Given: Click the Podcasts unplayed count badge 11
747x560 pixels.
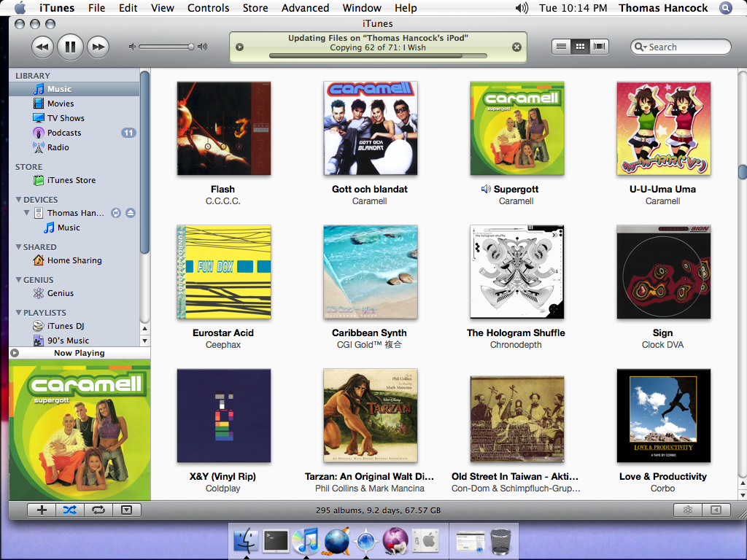Looking at the screenshot, I should pyautogui.click(x=128, y=133).
